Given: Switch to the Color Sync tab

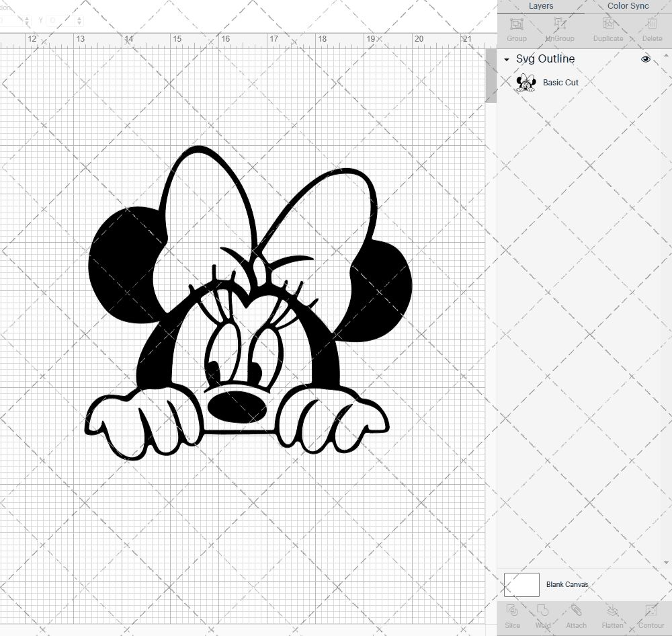Looking at the screenshot, I should (628, 6).
